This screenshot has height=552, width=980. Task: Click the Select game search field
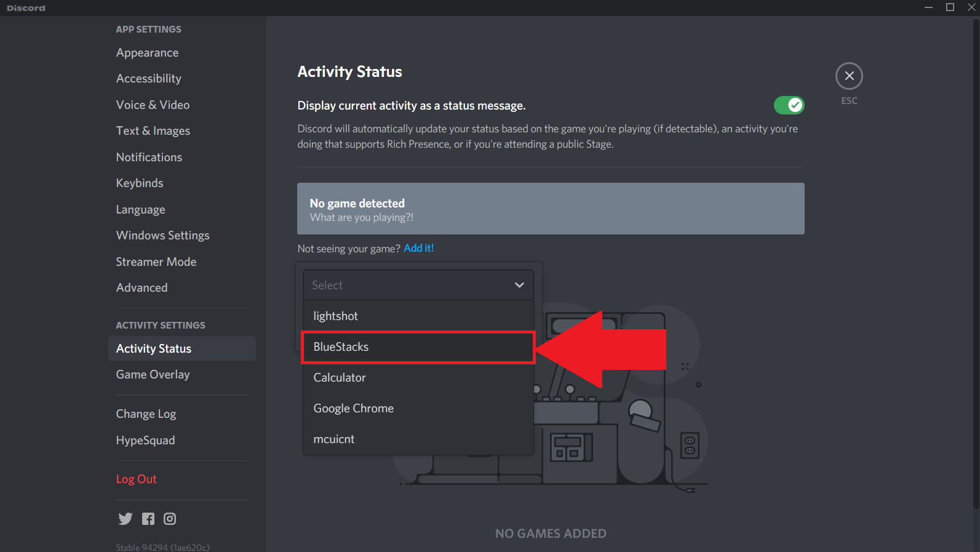[x=406, y=285]
